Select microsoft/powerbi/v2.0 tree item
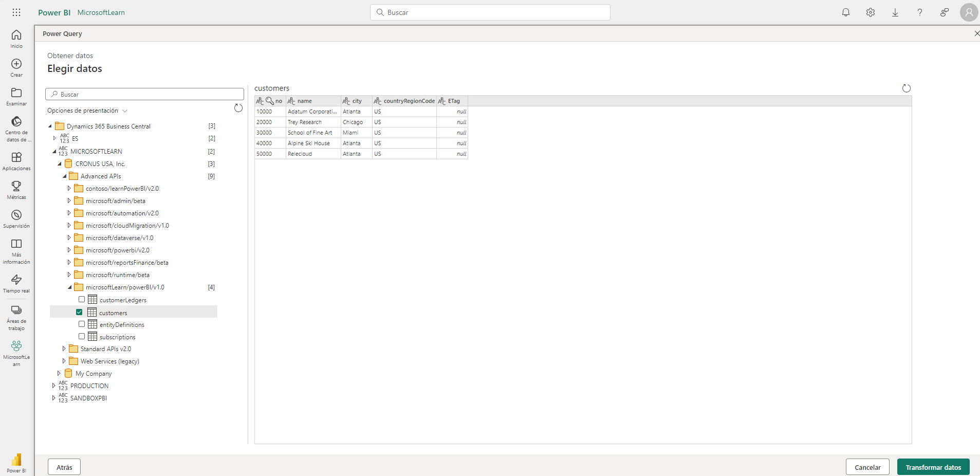980x476 pixels. [x=118, y=250]
